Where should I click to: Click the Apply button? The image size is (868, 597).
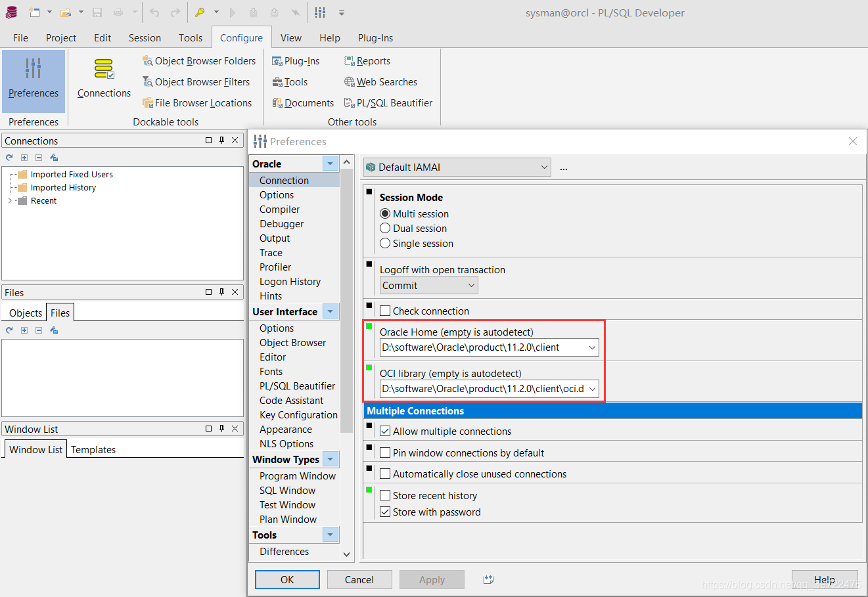tap(432, 579)
